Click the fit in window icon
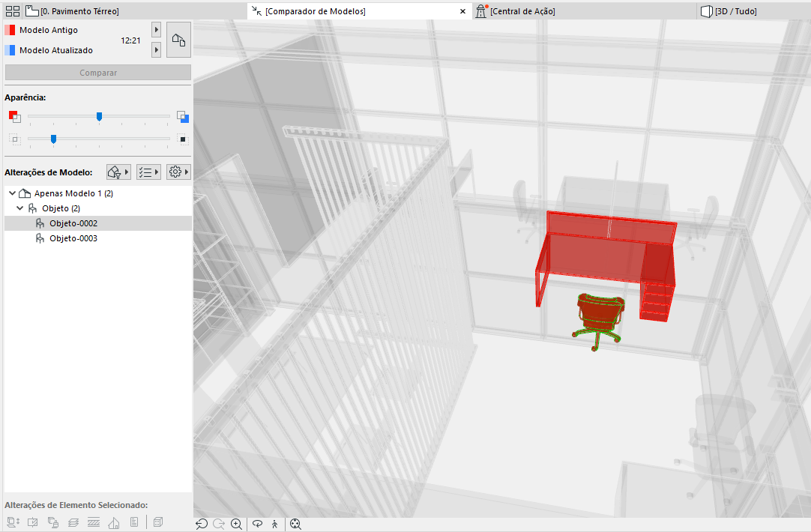Image resolution: width=811 pixels, height=532 pixels. [295, 524]
